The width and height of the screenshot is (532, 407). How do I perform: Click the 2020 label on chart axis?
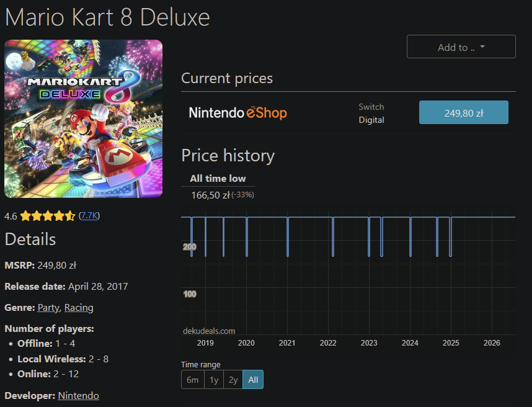pyautogui.click(x=246, y=343)
